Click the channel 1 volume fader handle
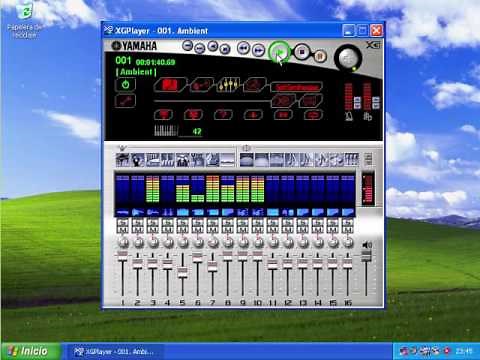 pyautogui.click(x=122, y=256)
